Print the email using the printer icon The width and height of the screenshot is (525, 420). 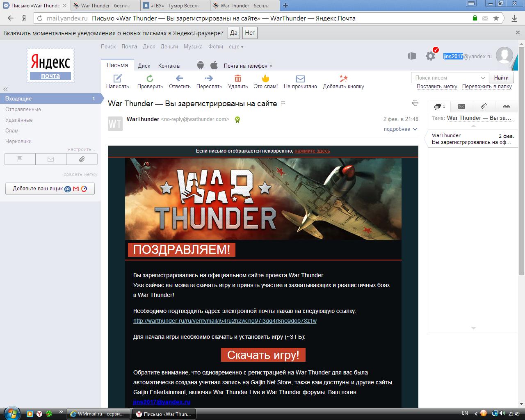coord(415,103)
